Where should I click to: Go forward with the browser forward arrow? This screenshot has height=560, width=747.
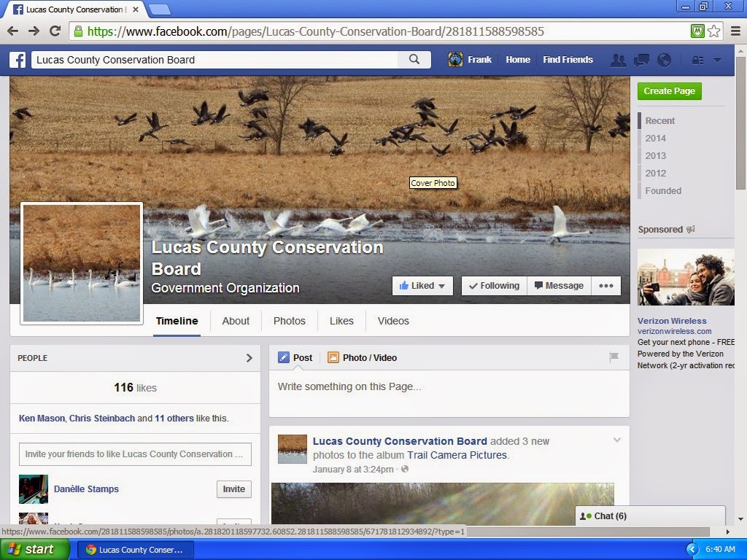click(34, 31)
